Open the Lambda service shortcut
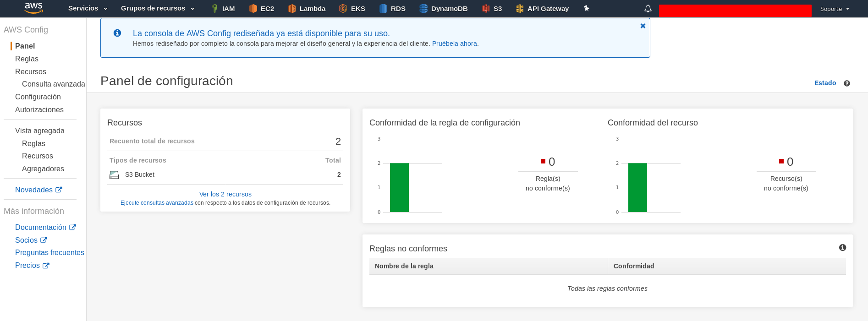 pos(307,8)
